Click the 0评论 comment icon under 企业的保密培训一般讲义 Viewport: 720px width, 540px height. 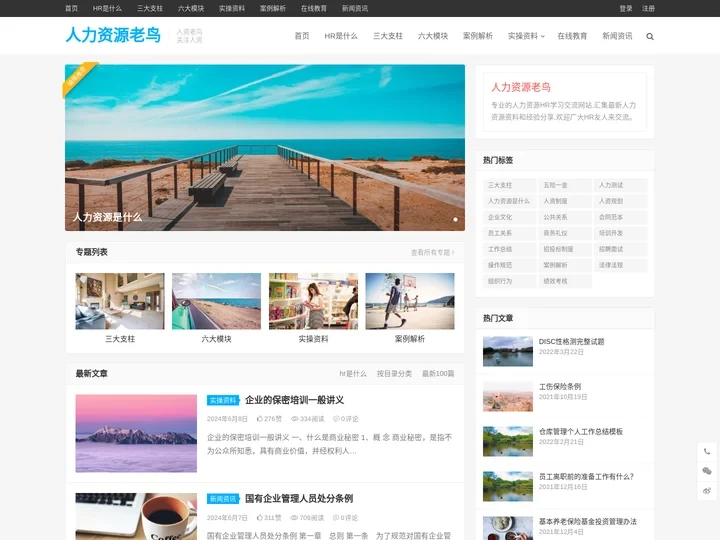(336, 419)
